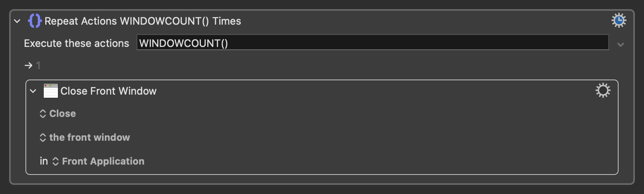Click the arrow icon before result 1
Image resolution: width=644 pixels, height=194 pixels.
[28, 66]
